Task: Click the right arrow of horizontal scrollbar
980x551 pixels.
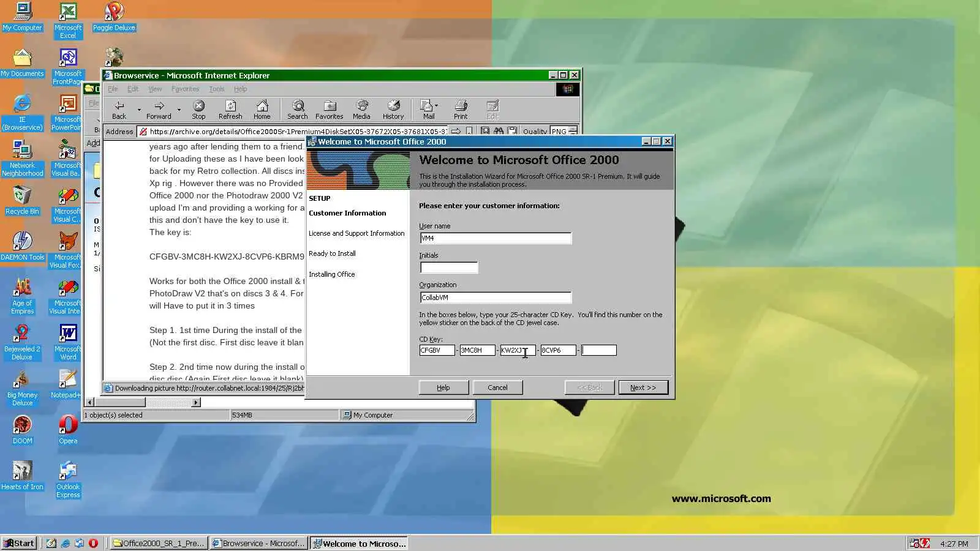Action: (x=196, y=402)
